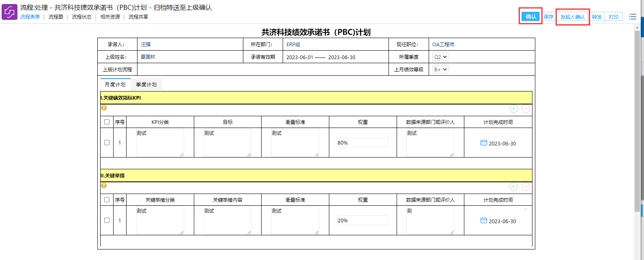
Task: Click help icon under 关键举措 section
Action: pos(104,186)
